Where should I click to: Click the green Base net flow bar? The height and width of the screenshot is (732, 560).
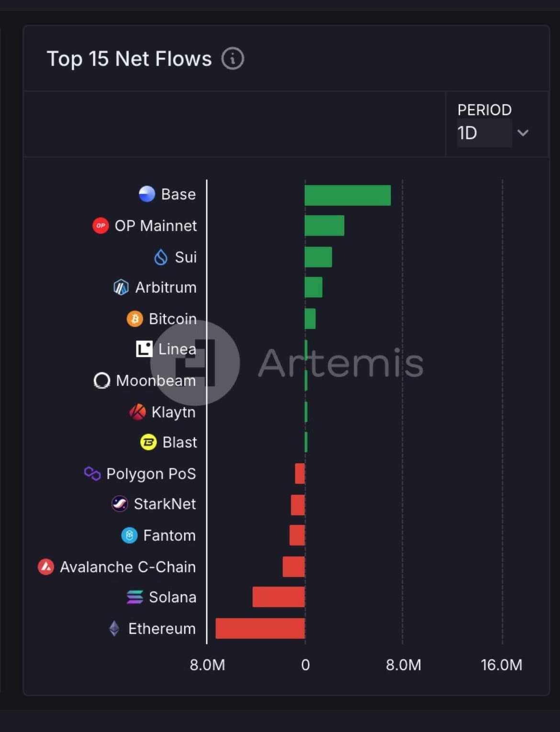pos(347,195)
